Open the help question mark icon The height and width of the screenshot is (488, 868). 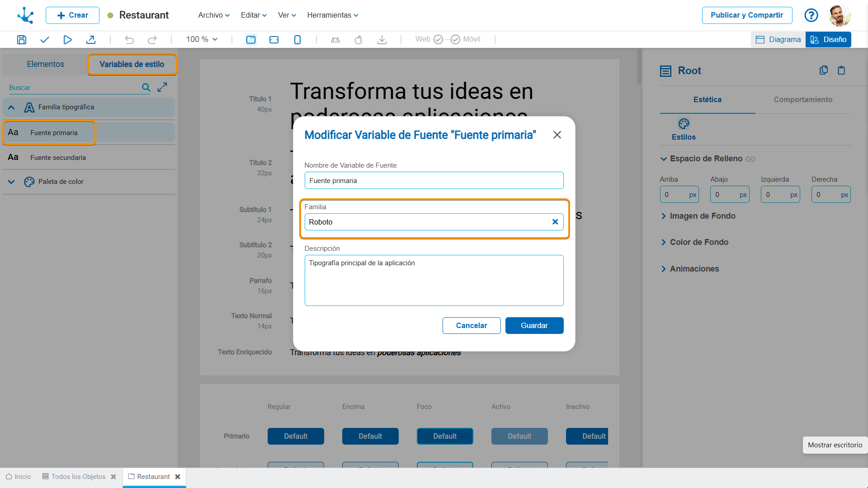pos(811,15)
